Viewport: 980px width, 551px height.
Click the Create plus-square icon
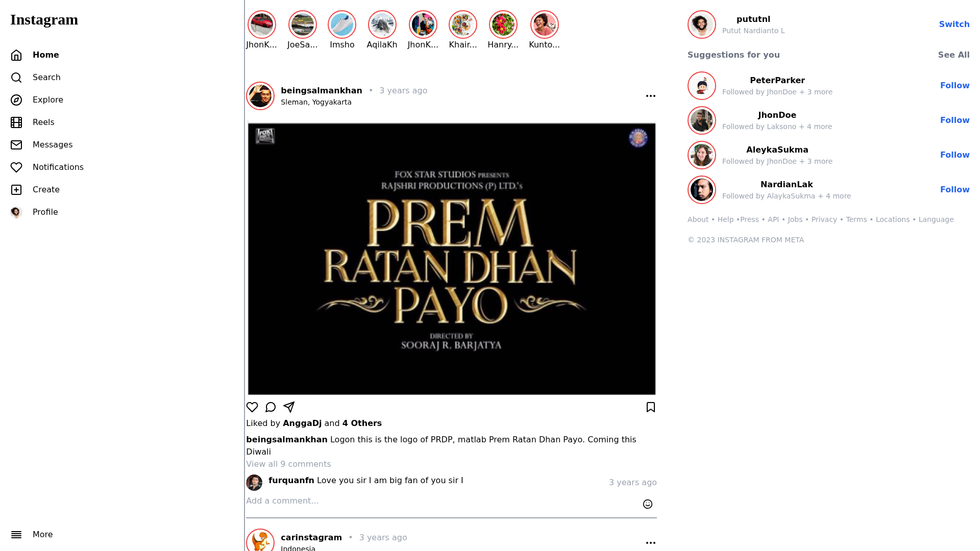16,190
